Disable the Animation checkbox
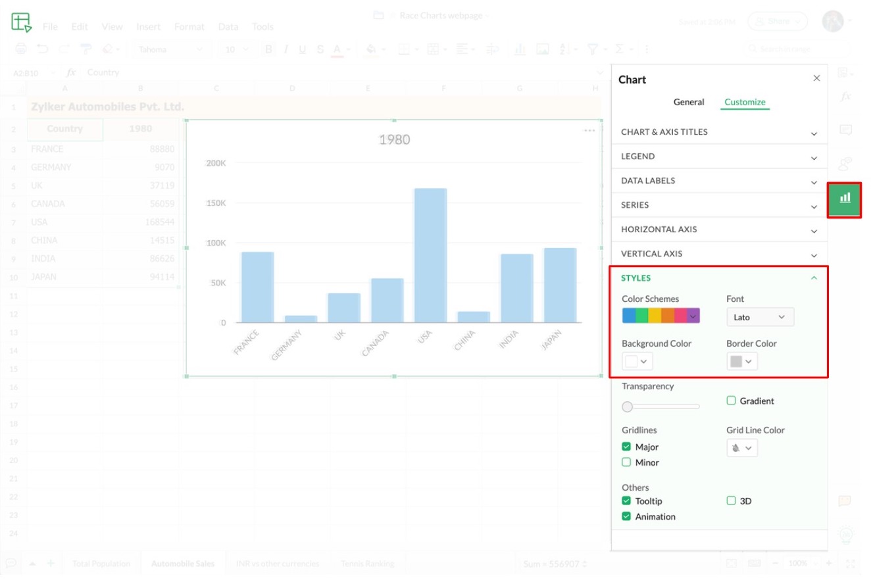This screenshot has width=871, height=588. (626, 516)
